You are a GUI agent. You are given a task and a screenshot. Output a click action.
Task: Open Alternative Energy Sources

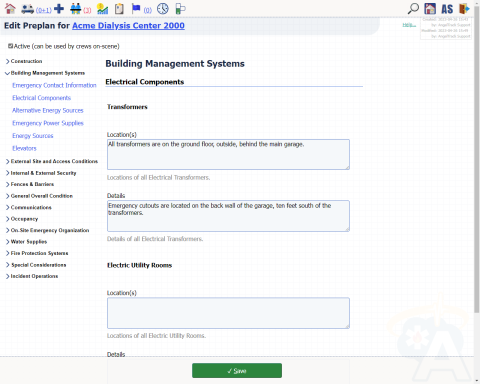pyautogui.click(x=48, y=110)
